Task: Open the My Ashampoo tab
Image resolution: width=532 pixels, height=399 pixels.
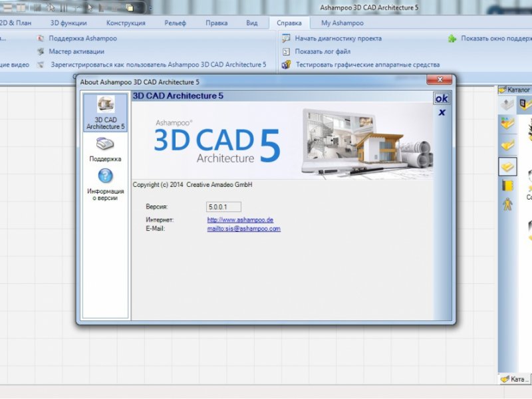Action: pos(342,23)
